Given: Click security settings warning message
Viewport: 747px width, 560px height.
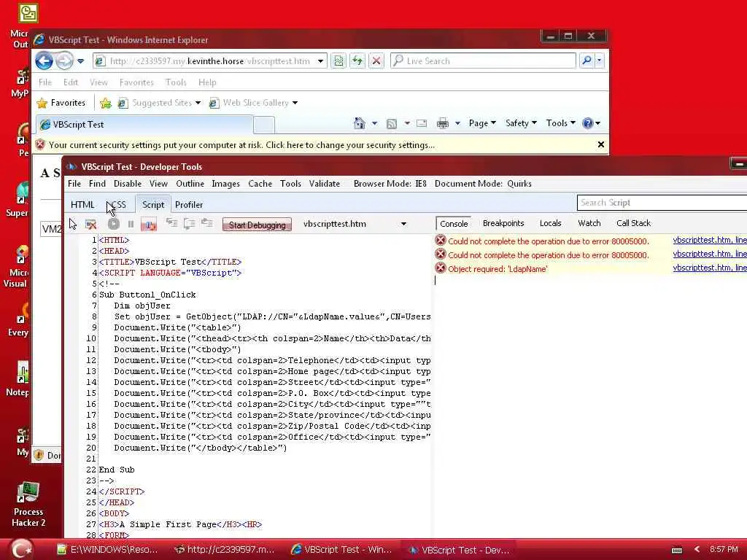Looking at the screenshot, I should point(241,145).
